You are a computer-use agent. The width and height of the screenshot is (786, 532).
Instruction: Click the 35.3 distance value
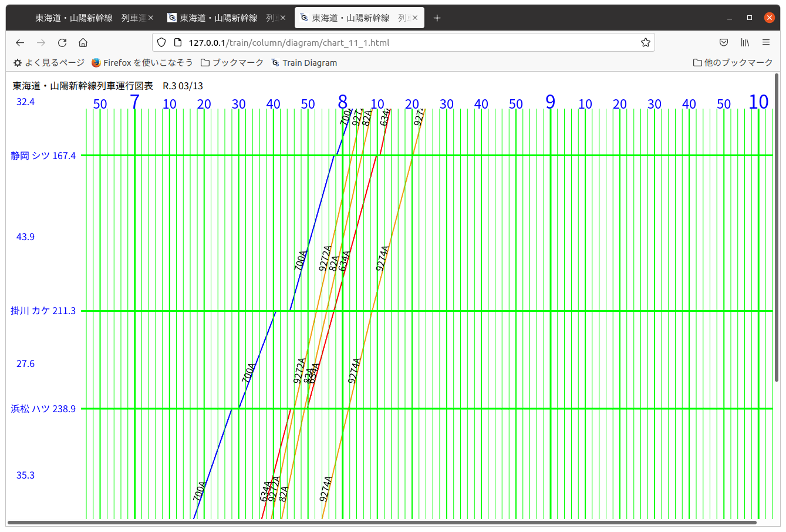(x=25, y=475)
